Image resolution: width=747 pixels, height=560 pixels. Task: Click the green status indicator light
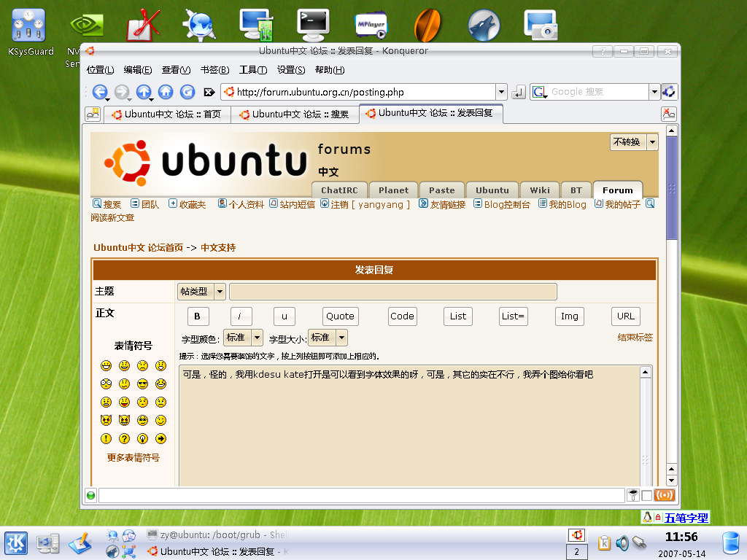(x=90, y=496)
